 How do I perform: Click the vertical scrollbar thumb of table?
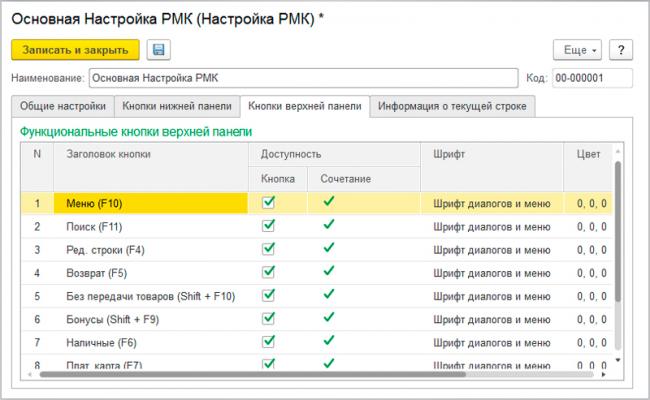[618, 231]
